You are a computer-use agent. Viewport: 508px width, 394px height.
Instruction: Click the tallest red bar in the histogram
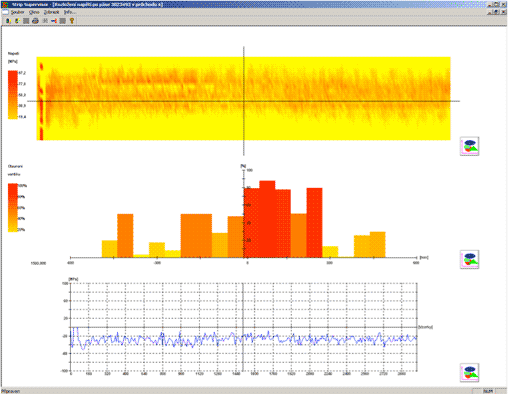click(x=267, y=219)
